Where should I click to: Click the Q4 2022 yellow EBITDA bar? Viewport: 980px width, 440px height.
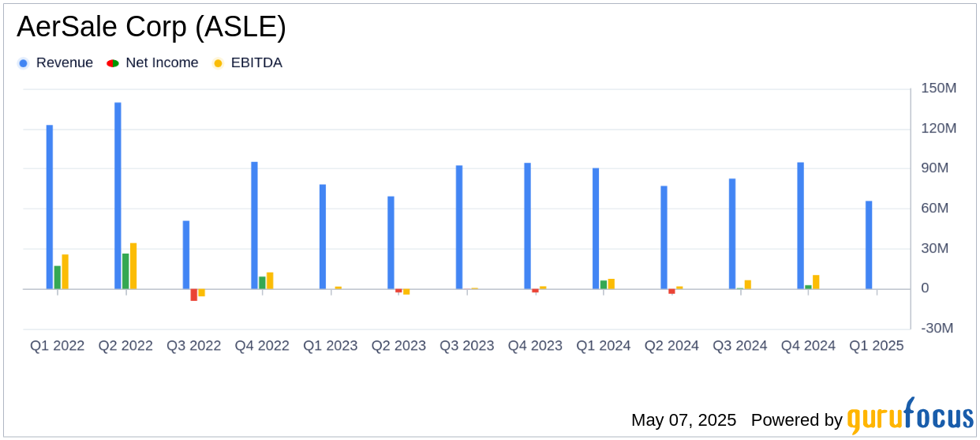(270, 280)
